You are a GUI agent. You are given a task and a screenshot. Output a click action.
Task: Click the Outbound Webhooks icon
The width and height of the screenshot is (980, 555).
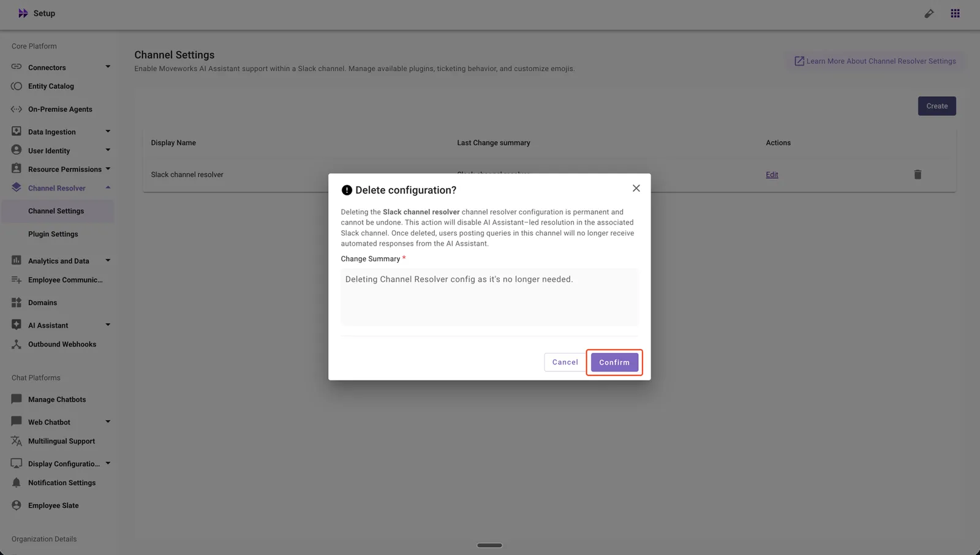click(x=17, y=344)
